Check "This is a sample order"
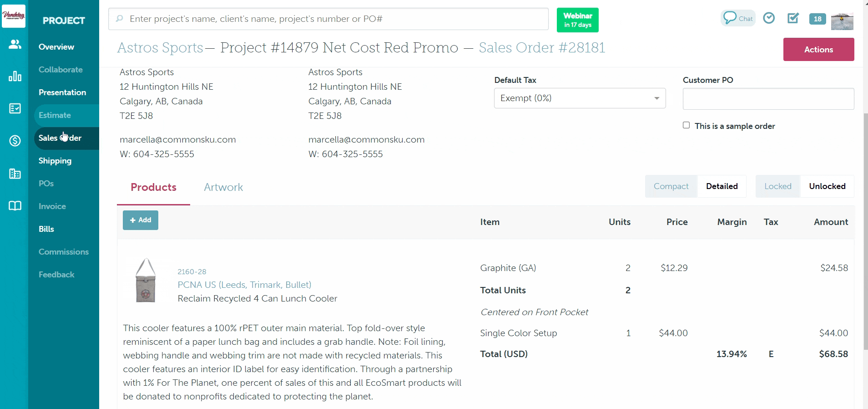The width and height of the screenshot is (868, 409). point(686,125)
